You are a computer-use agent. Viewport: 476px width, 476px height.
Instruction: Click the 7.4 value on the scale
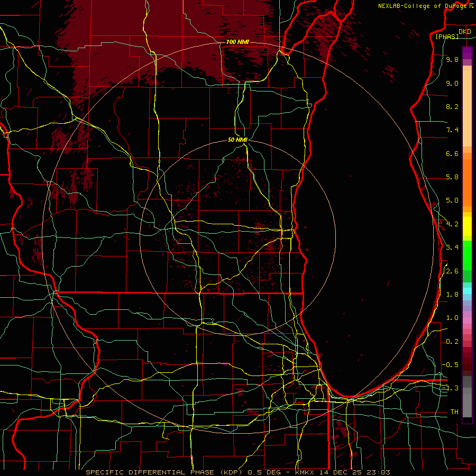452,130
